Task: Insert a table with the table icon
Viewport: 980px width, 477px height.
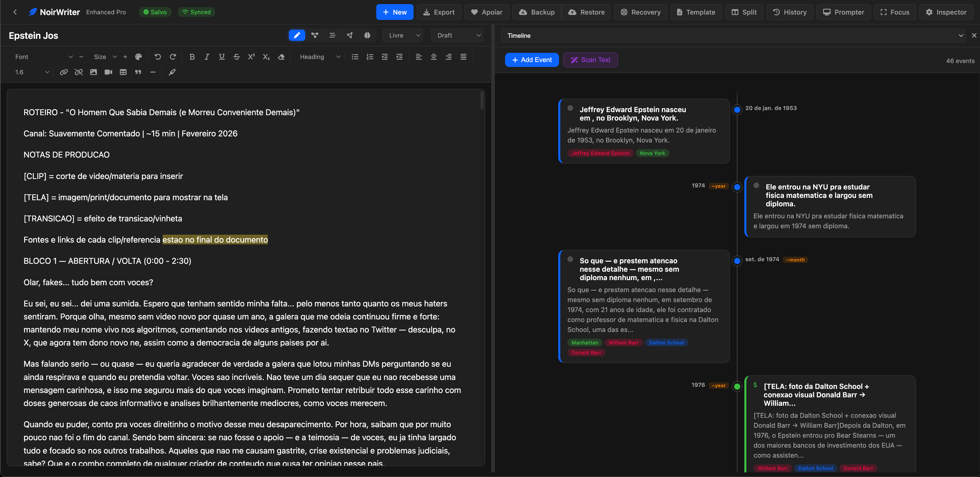Action: pos(123,72)
